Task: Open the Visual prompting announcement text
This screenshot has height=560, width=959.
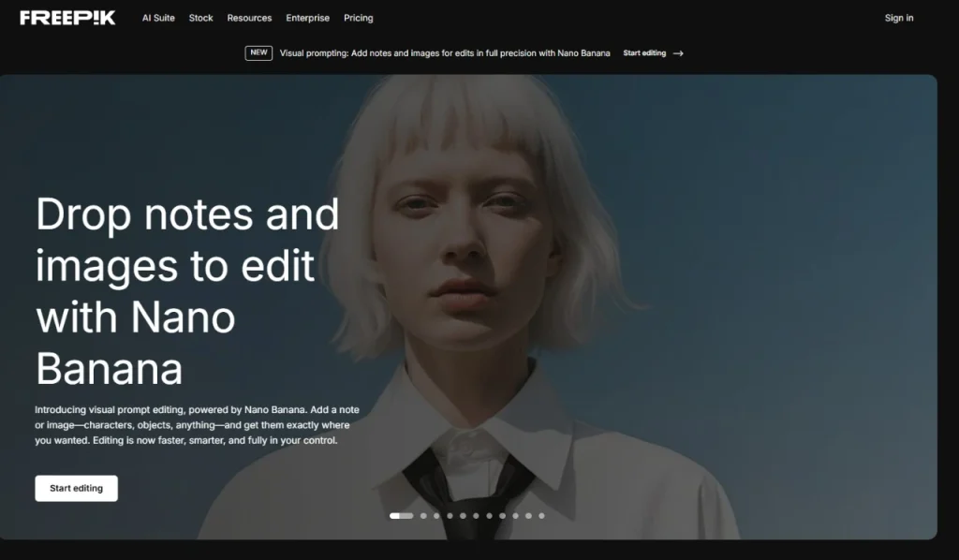Action: point(444,53)
